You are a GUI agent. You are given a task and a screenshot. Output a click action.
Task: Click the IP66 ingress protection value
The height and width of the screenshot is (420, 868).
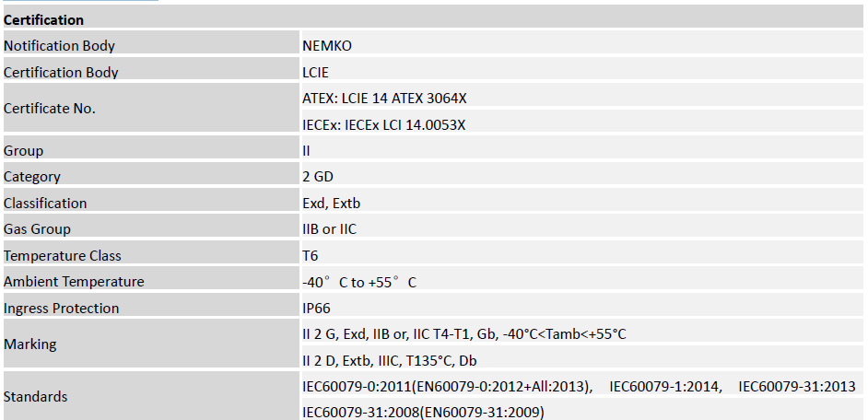[316, 309]
